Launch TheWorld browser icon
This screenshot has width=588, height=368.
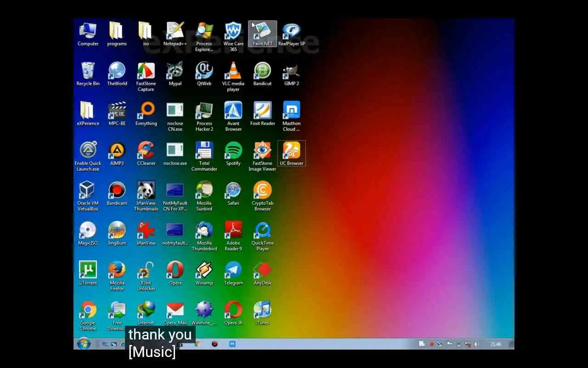click(117, 74)
